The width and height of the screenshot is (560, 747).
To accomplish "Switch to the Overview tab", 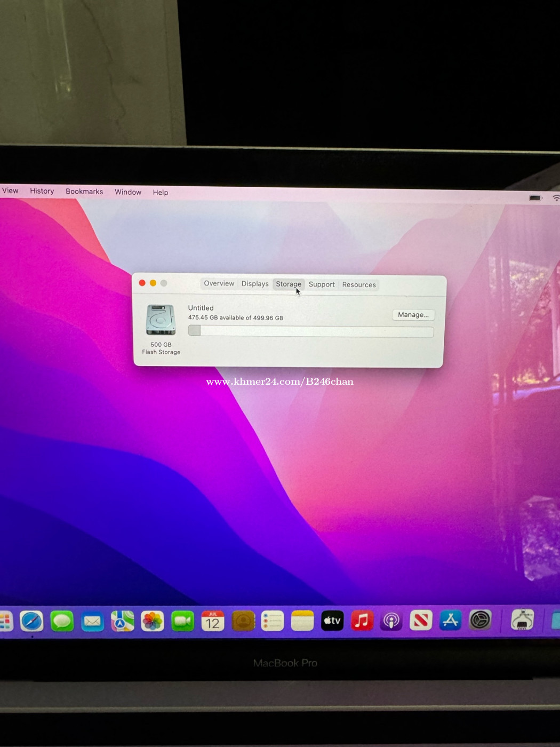I will pos(219,283).
